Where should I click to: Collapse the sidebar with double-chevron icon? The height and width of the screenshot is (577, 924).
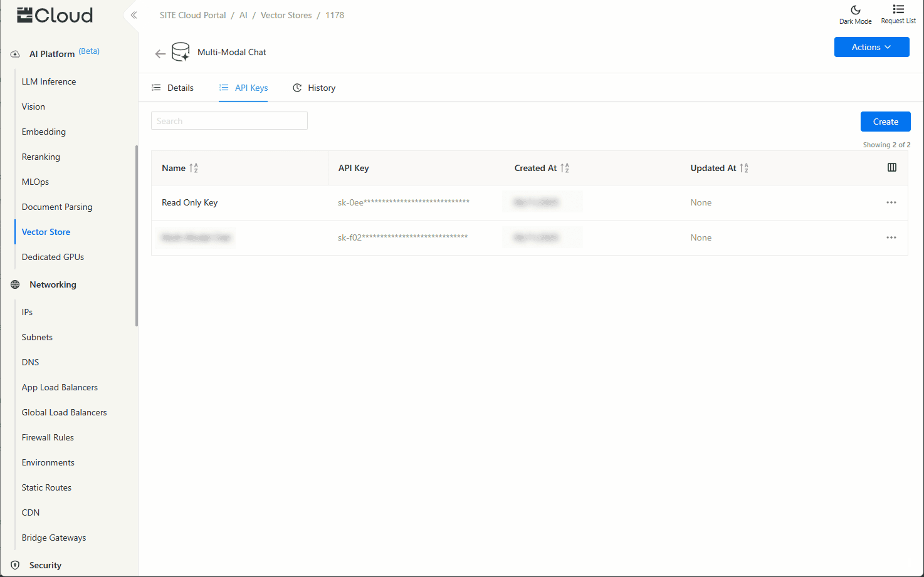pyautogui.click(x=134, y=15)
